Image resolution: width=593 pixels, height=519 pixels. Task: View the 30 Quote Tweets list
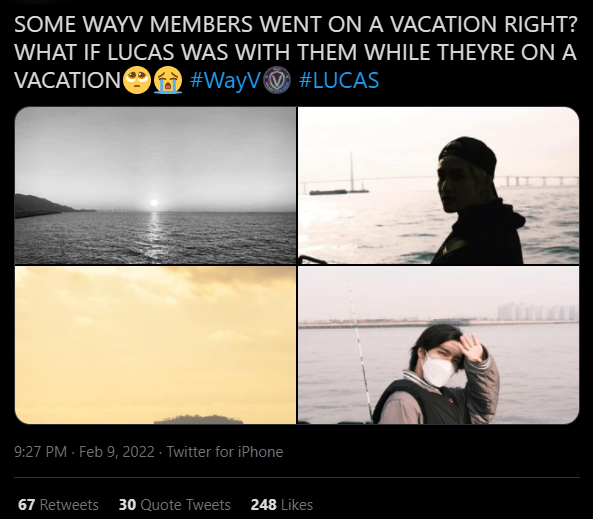[175, 505]
